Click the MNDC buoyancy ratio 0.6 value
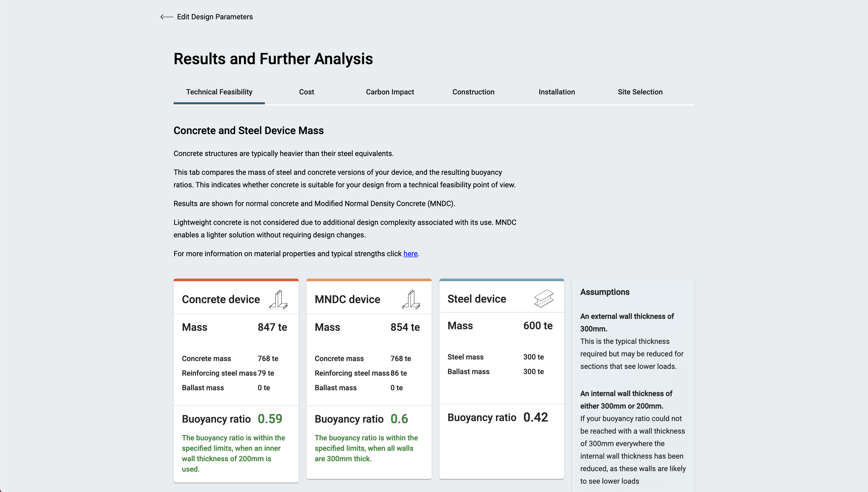The image size is (868, 492). click(399, 419)
